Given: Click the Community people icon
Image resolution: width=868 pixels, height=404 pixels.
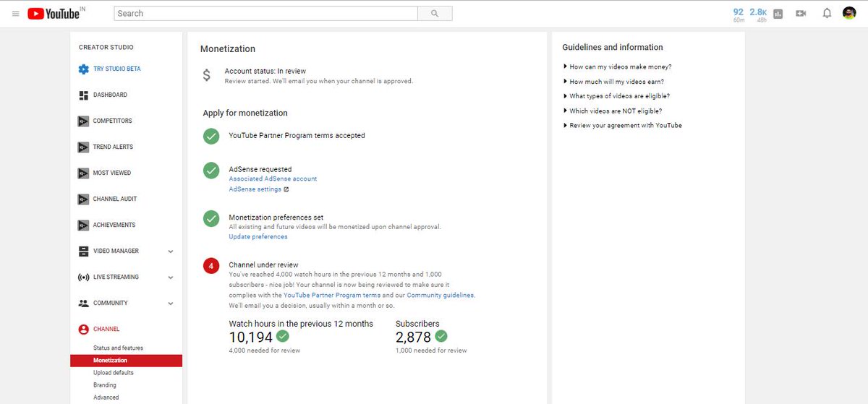Looking at the screenshot, I should pyautogui.click(x=84, y=304).
